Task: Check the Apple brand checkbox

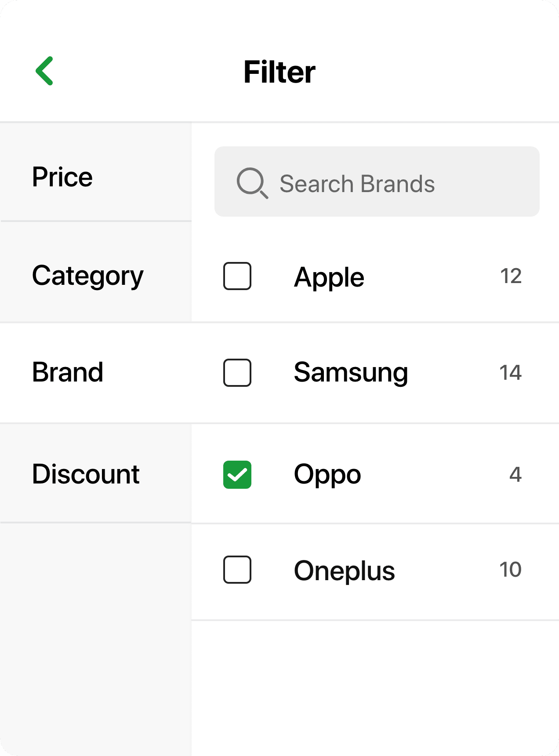Action: click(x=237, y=276)
